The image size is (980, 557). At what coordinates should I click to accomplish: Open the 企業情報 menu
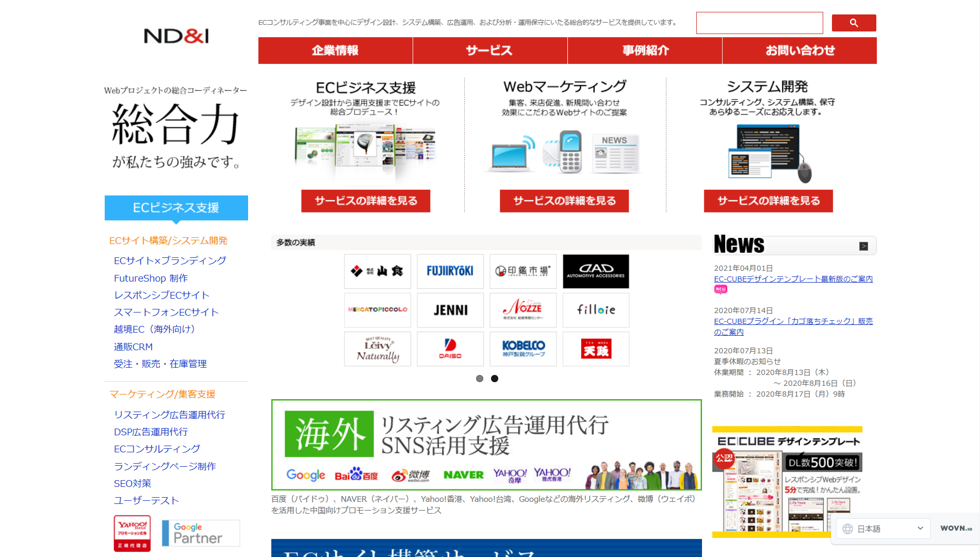pyautogui.click(x=335, y=51)
